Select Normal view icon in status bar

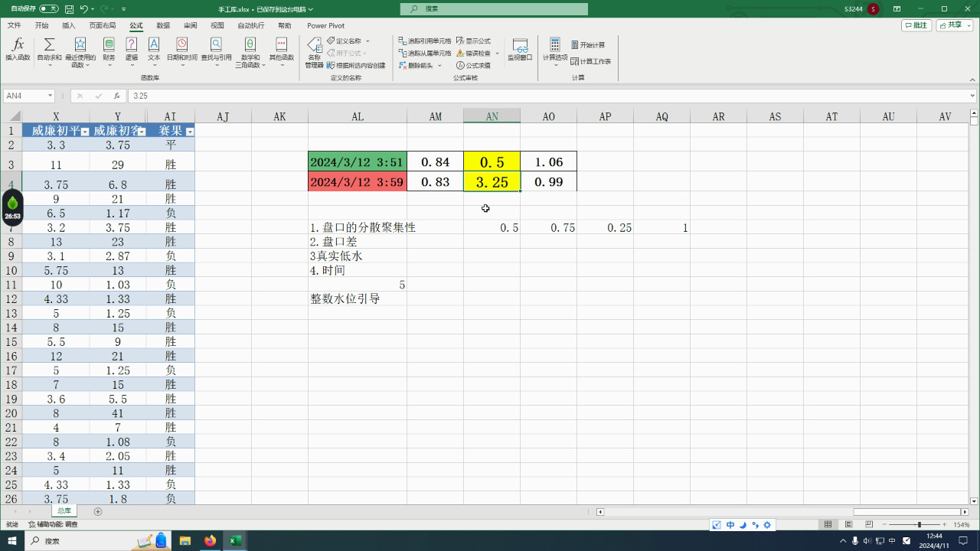(x=828, y=524)
